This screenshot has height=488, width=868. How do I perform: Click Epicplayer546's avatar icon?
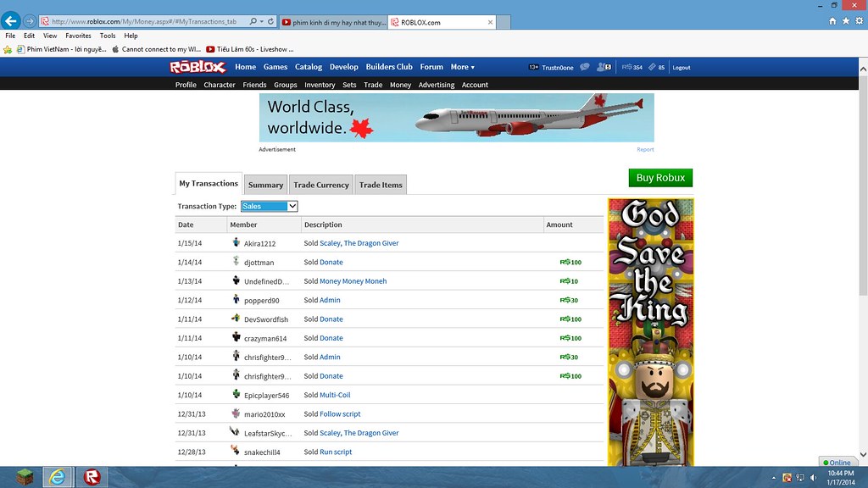(x=236, y=394)
